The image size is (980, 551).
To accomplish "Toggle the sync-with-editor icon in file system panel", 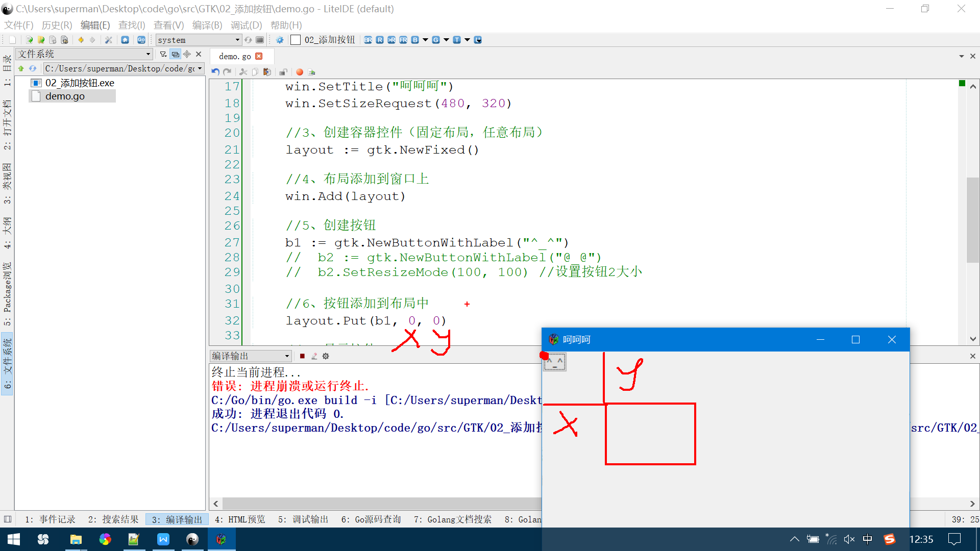I will 175,54.
